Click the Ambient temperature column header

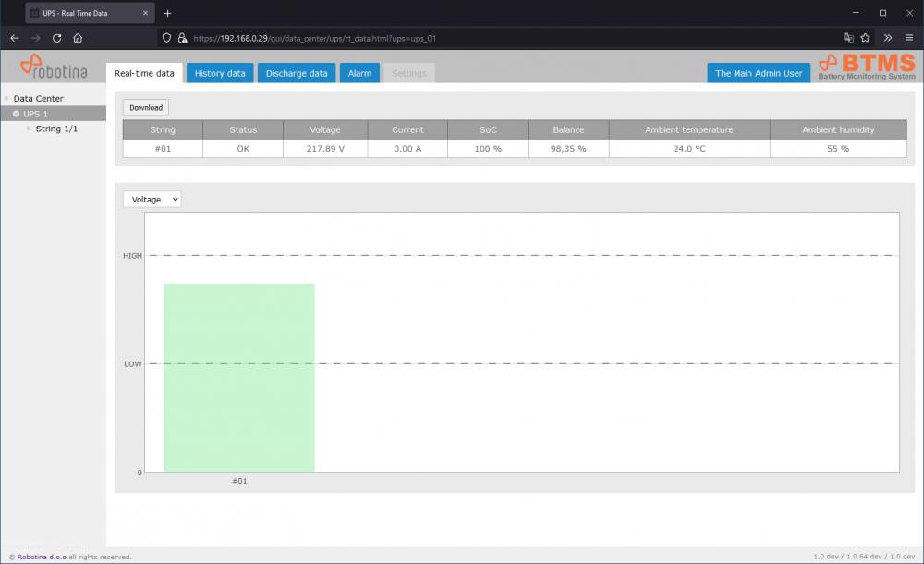click(689, 129)
